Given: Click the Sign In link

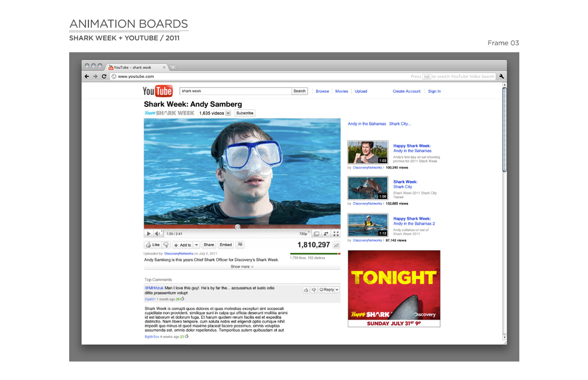Looking at the screenshot, I should point(434,91).
